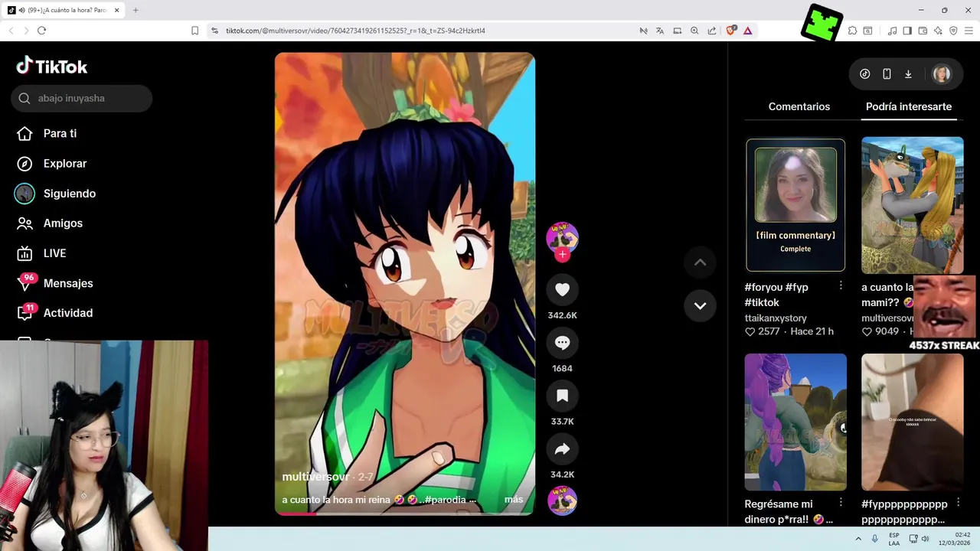The height and width of the screenshot is (551, 980).
Task: Open Brave playlist music note icon
Action: (892, 31)
